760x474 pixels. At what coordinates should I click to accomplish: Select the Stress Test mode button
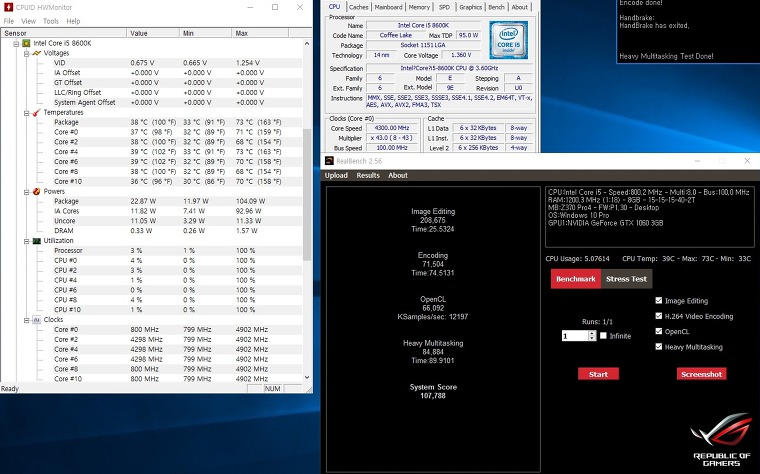tap(626, 279)
